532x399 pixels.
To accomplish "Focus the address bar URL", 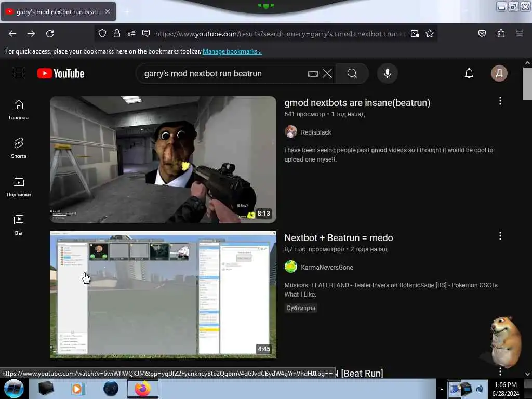I will pyautogui.click(x=280, y=34).
